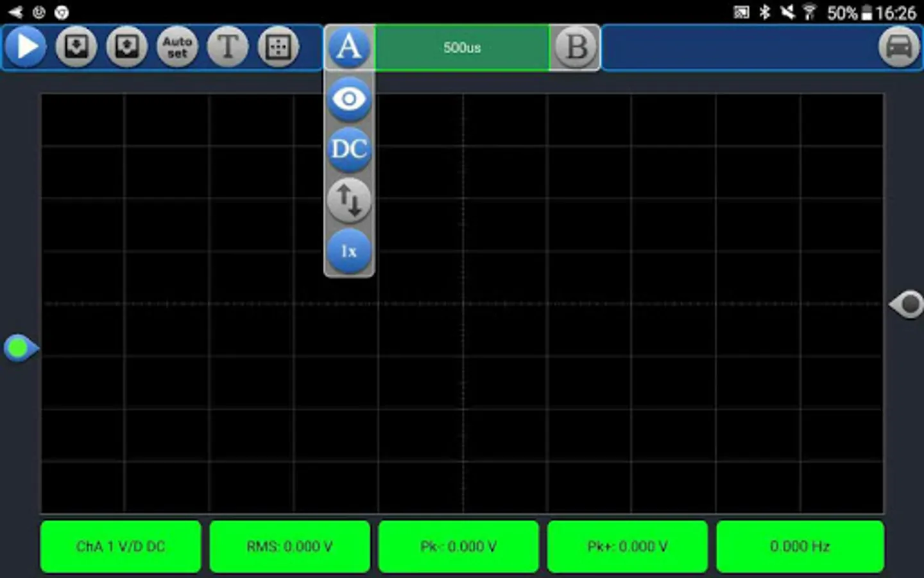924x578 pixels.
Task: Open automotive mode car icon
Action: 899,47
